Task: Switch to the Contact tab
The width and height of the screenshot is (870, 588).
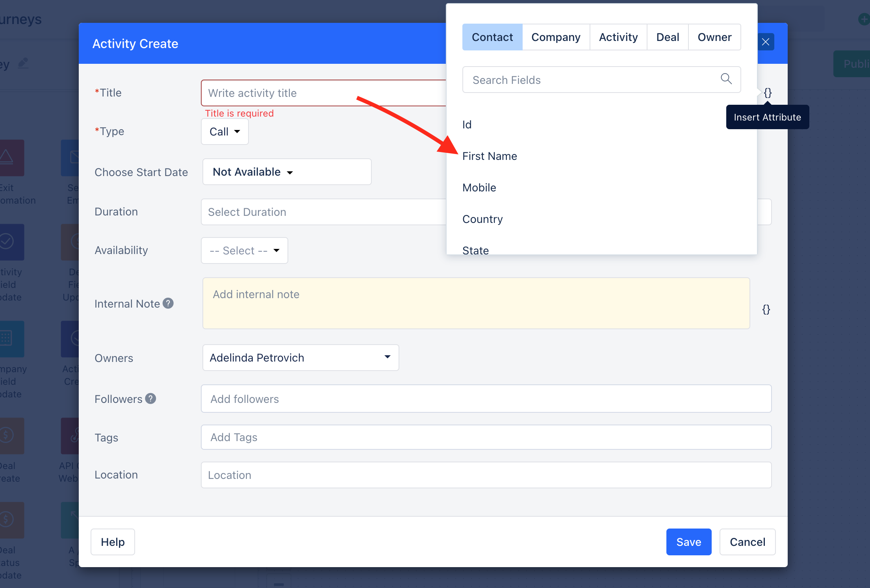Action: point(492,37)
